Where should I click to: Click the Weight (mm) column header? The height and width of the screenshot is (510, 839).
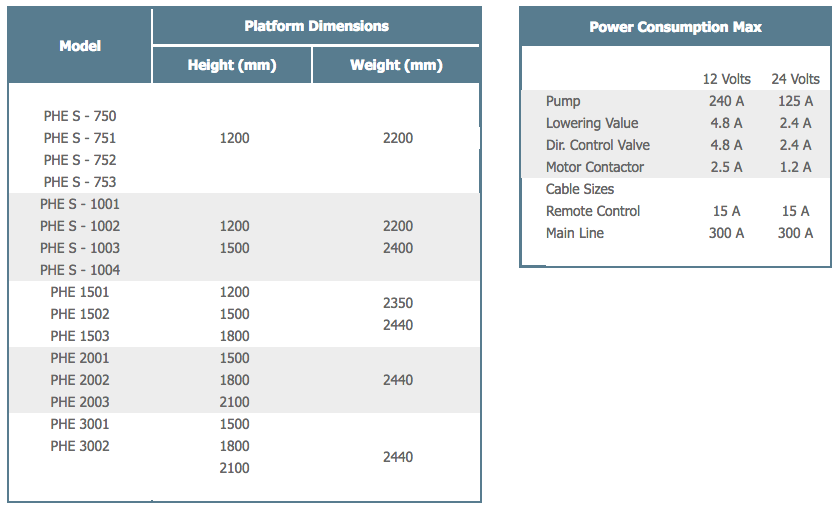tap(396, 65)
